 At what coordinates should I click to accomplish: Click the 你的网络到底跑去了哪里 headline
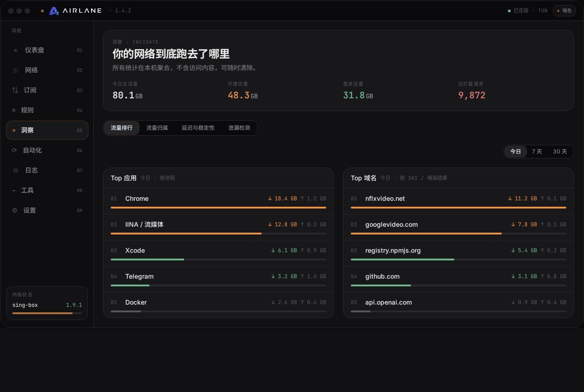tap(171, 54)
